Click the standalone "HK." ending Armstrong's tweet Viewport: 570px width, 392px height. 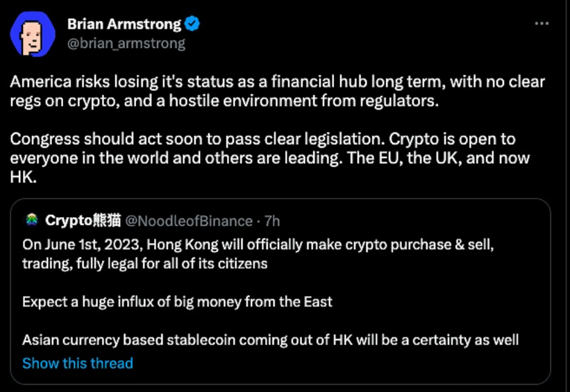22,177
